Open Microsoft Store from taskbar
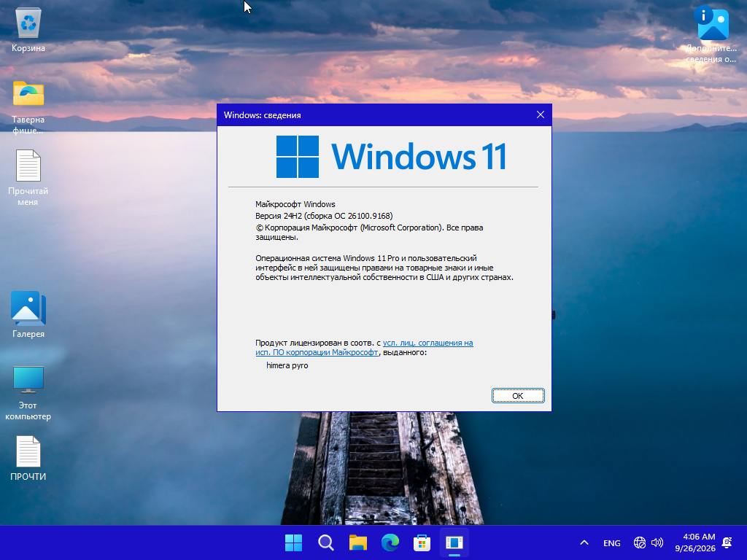The image size is (747, 560). pos(422,542)
